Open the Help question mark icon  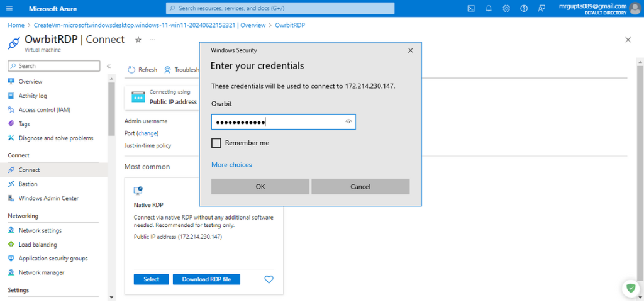pyautogui.click(x=524, y=8)
